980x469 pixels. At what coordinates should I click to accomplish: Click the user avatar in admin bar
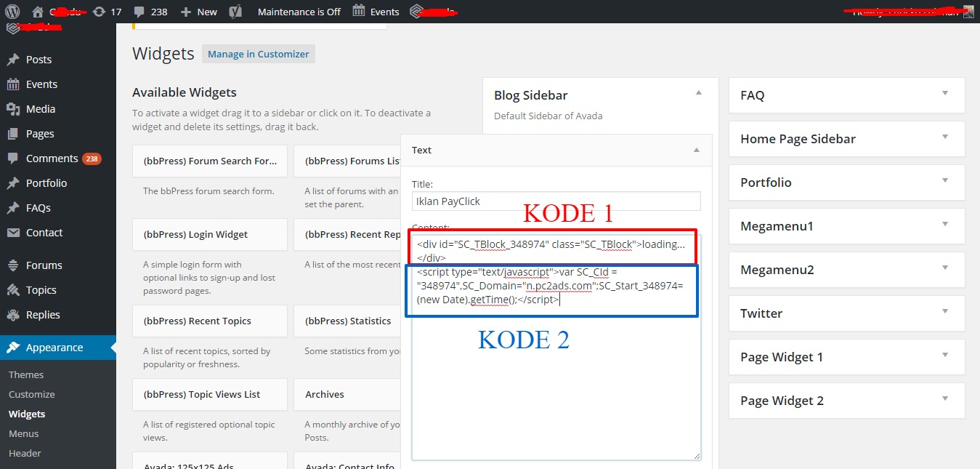tap(968, 12)
